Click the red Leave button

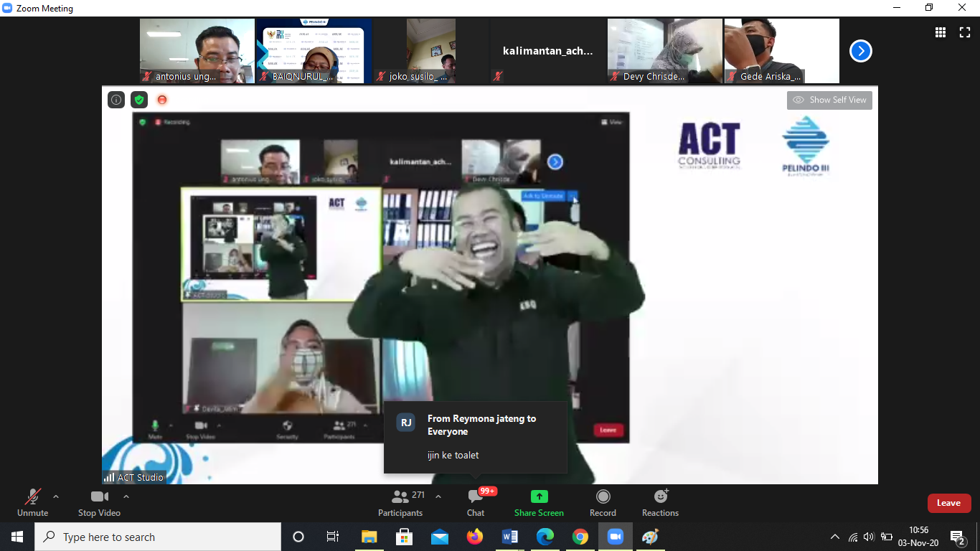(948, 503)
